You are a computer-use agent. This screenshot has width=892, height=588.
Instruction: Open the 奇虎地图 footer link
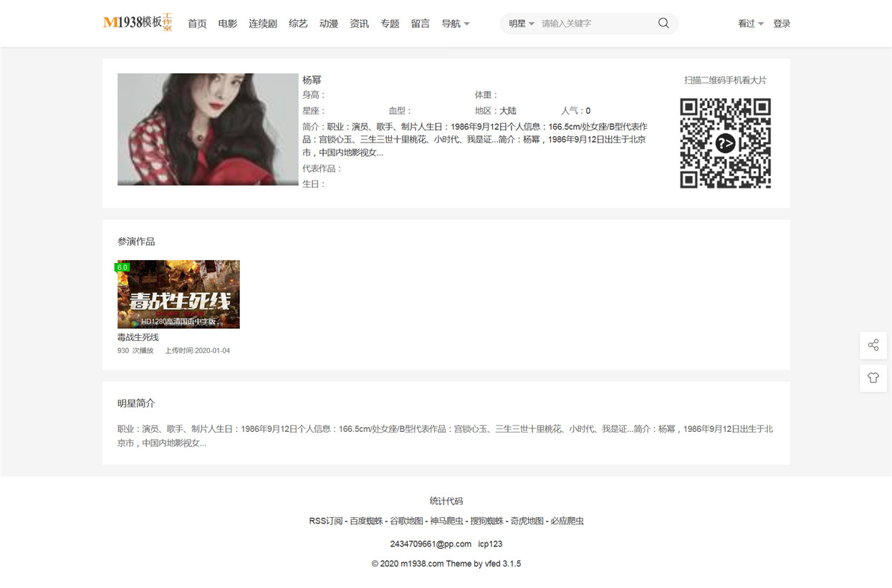pos(527,521)
